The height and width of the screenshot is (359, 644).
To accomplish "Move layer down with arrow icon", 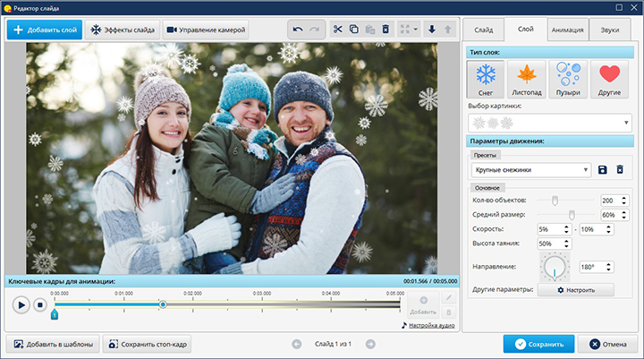I will click(x=432, y=30).
